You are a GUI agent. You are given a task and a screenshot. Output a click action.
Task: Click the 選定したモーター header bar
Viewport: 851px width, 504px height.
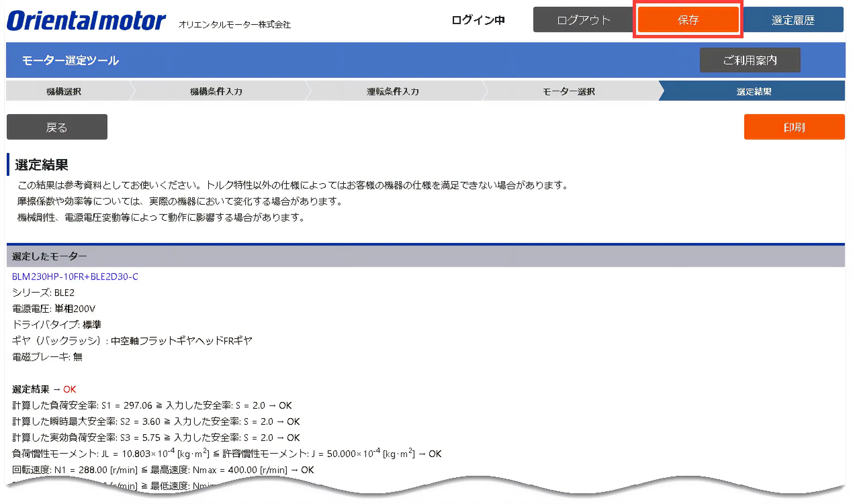click(x=425, y=256)
